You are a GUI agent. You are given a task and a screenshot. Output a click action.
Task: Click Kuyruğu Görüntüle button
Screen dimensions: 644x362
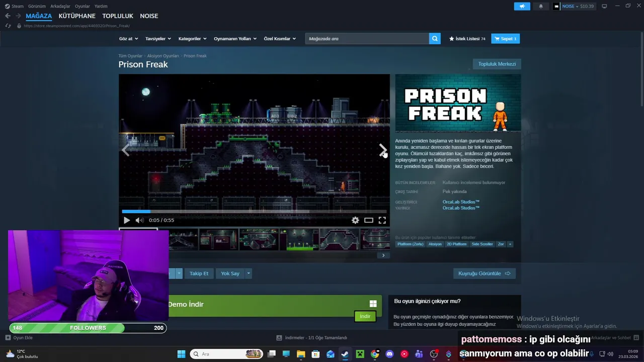pos(484,274)
